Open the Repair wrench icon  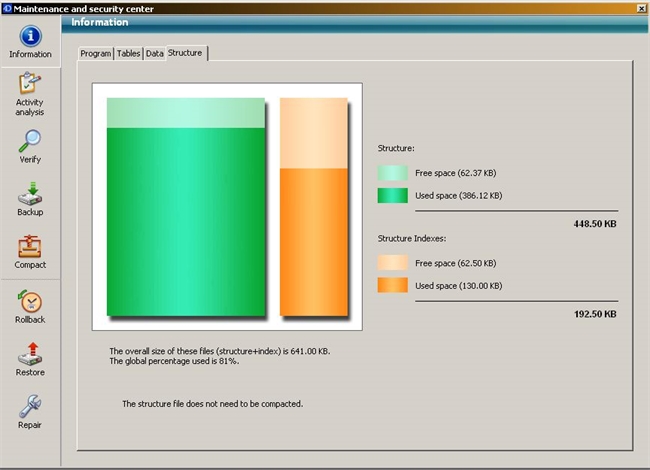coord(30,406)
